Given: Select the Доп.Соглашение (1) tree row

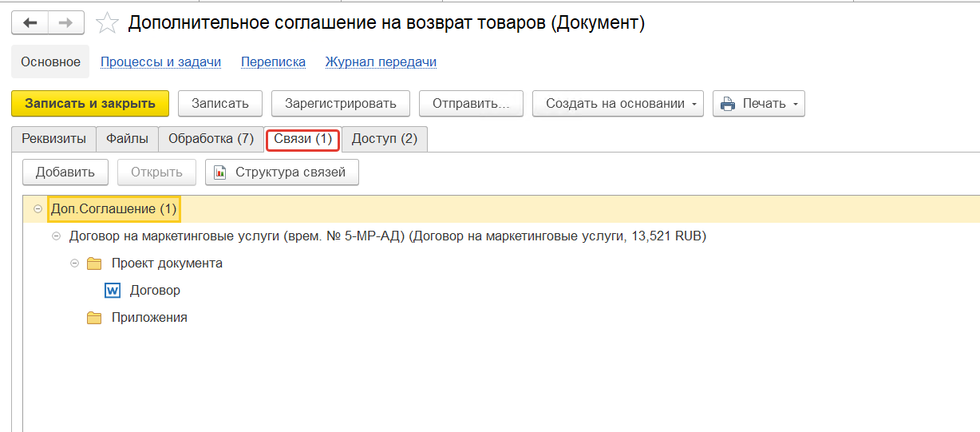Looking at the screenshot, I should (x=113, y=209).
